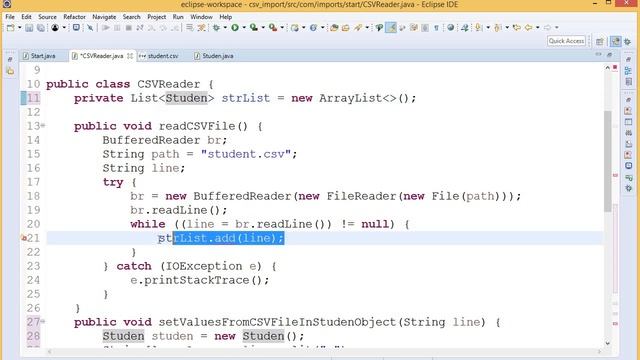The image size is (640, 360).
Task: Click the Resume debug icon
Action: [x=106, y=28]
